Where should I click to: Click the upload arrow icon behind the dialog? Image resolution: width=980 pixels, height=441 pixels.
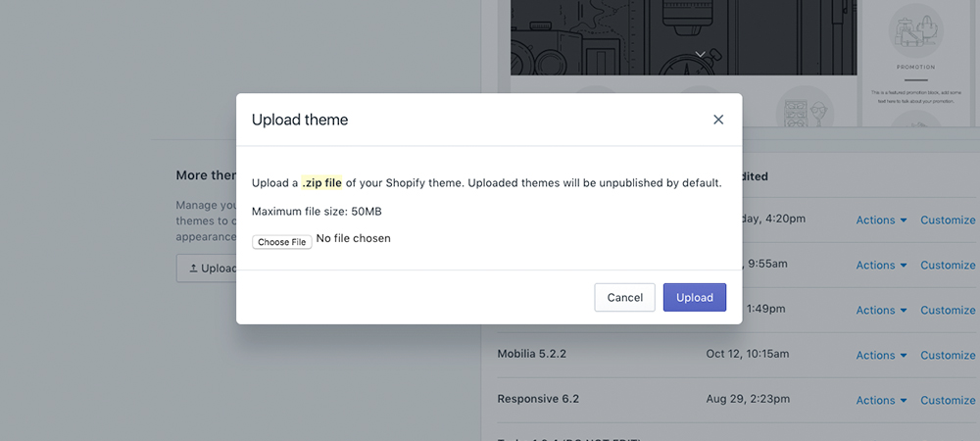click(193, 269)
